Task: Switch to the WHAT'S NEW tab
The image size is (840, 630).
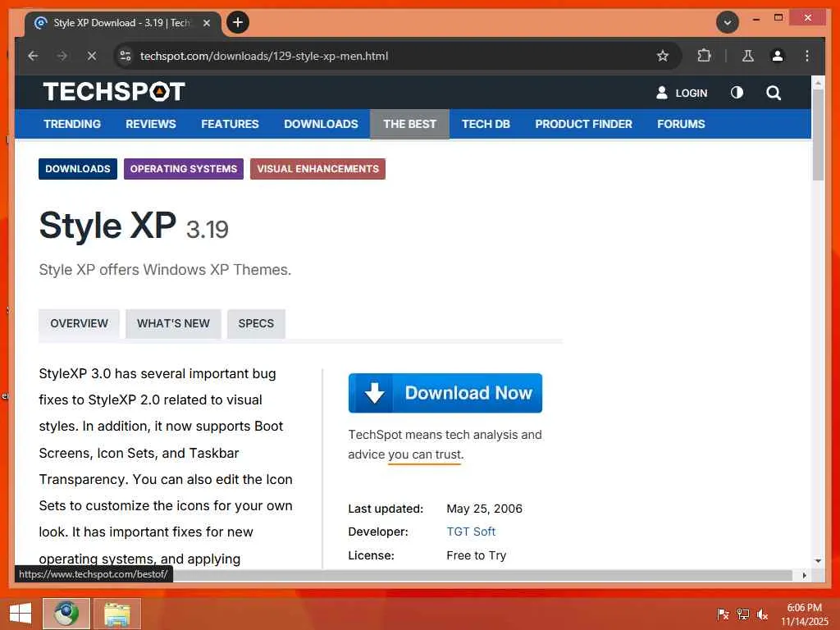Action: (173, 323)
